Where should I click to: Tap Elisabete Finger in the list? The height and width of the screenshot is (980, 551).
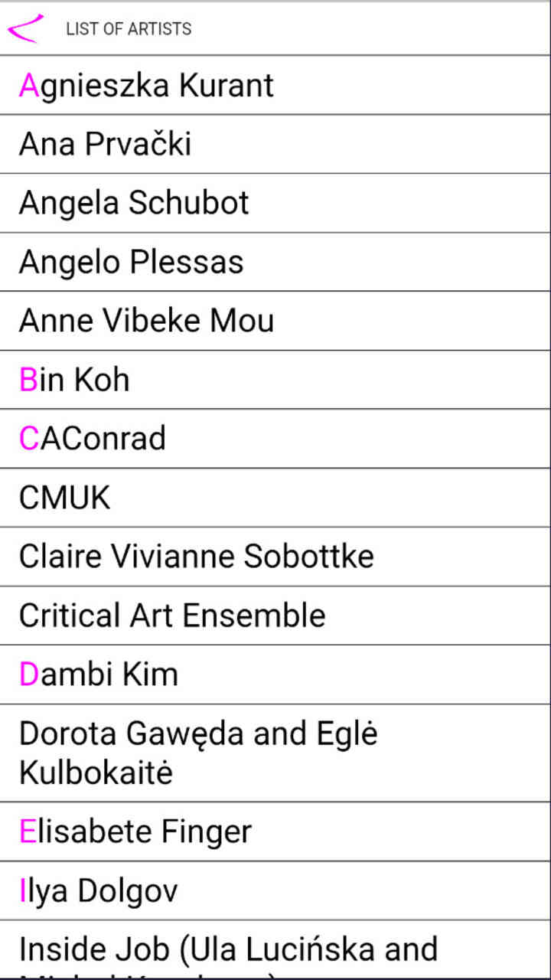tap(135, 831)
